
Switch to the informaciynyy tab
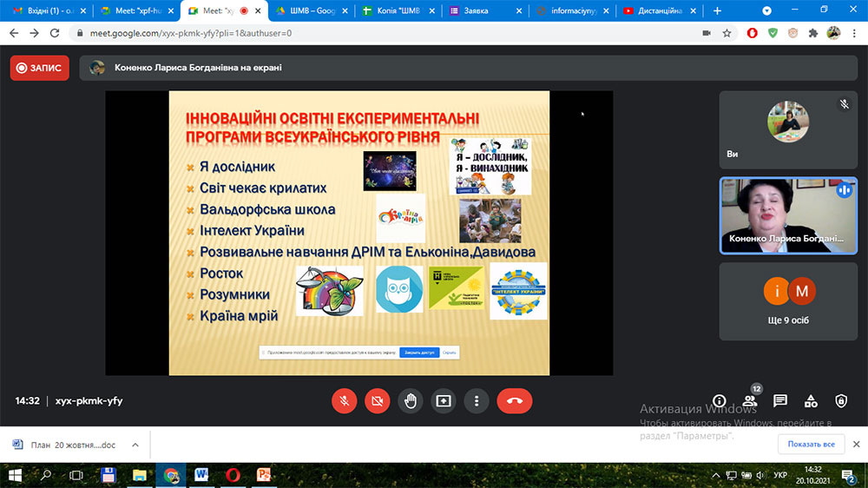coord(570,10)
